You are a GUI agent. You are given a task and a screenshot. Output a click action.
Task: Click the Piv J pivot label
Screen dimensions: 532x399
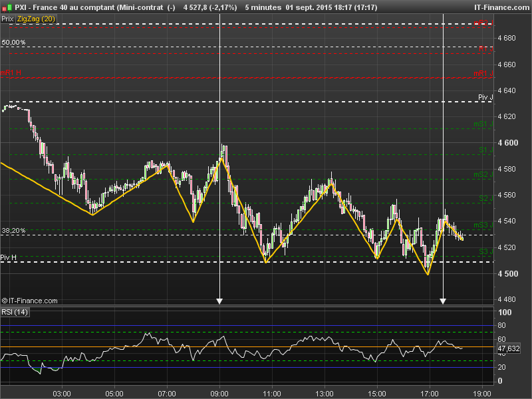[485, 97]
